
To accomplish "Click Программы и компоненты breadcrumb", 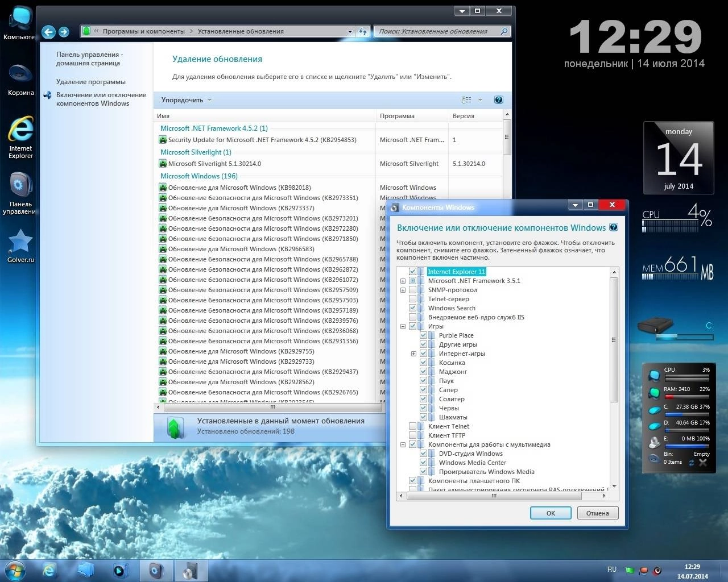I will click(x=144, y=31).
